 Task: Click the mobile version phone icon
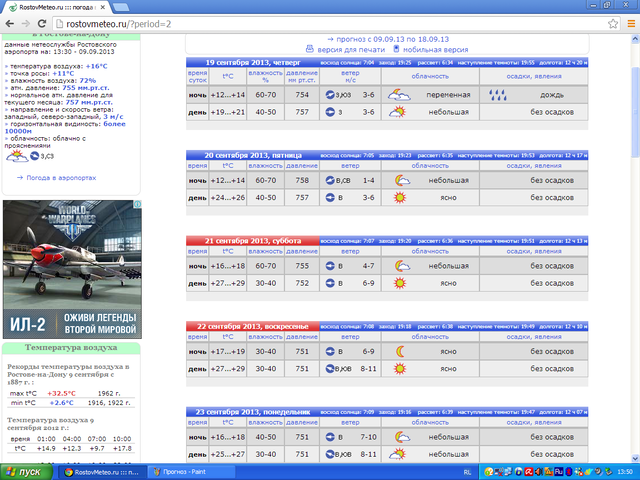click(x=396, y=49)
